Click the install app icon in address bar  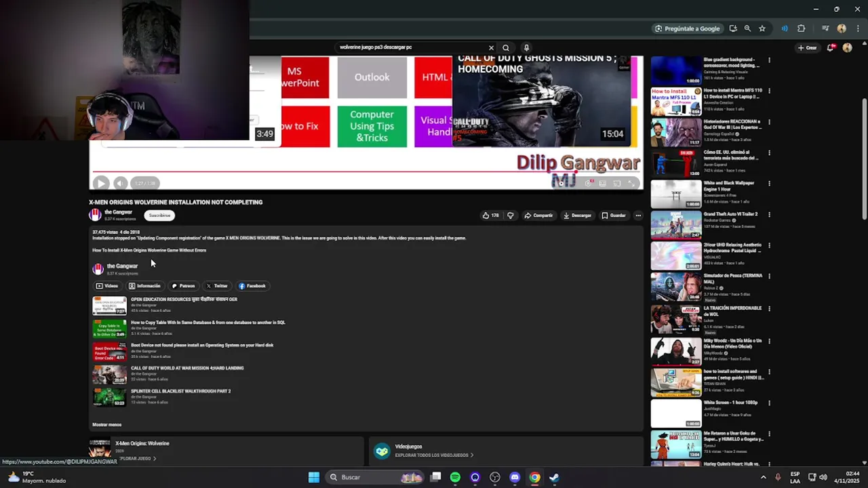pos(733,28)
